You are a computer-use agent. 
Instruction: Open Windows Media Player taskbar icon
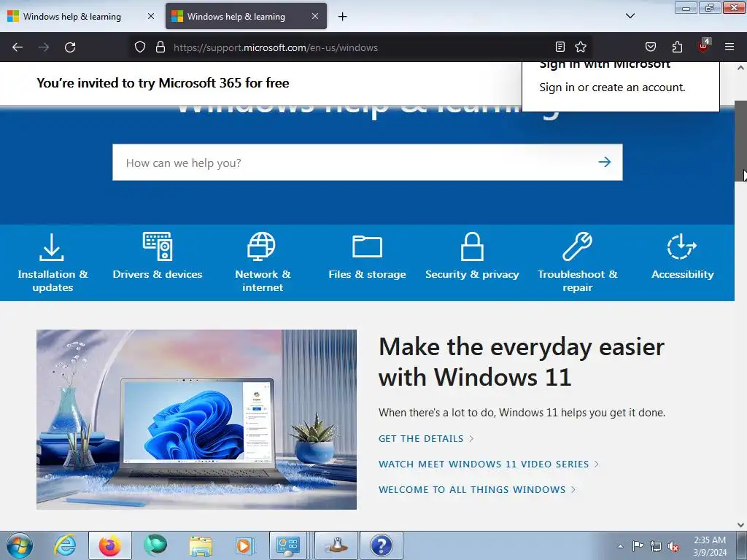tap(245, 545)
